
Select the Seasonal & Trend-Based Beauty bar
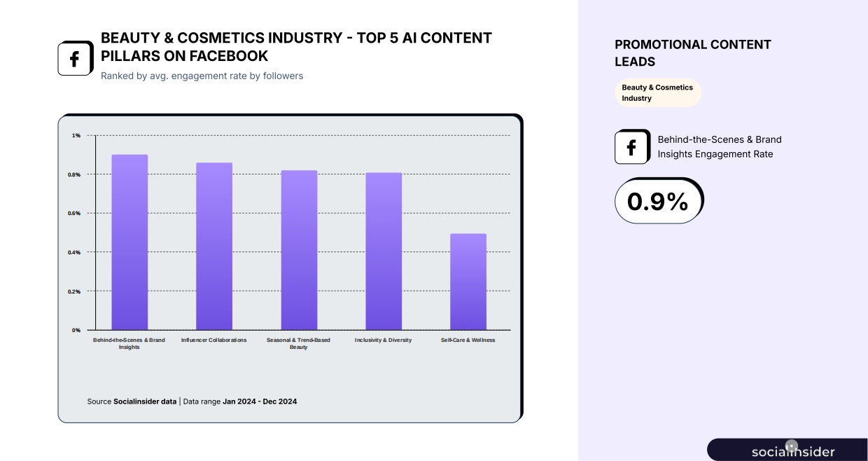coord(299,250)
